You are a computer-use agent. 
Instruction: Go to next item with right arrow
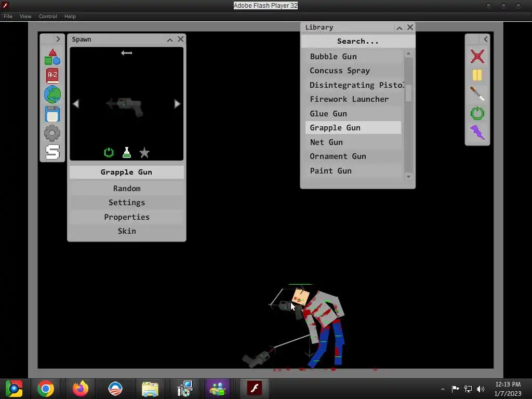[x=177, y=104]
